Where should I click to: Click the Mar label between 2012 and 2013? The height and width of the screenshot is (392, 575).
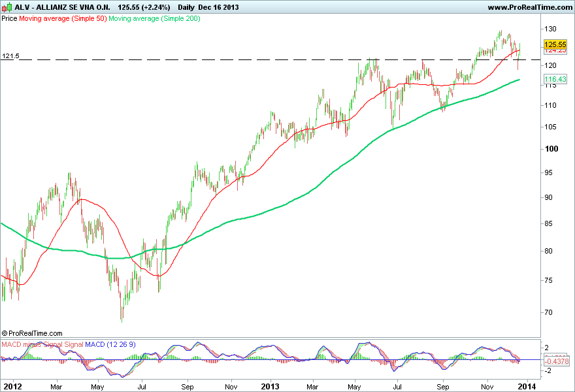56,387
